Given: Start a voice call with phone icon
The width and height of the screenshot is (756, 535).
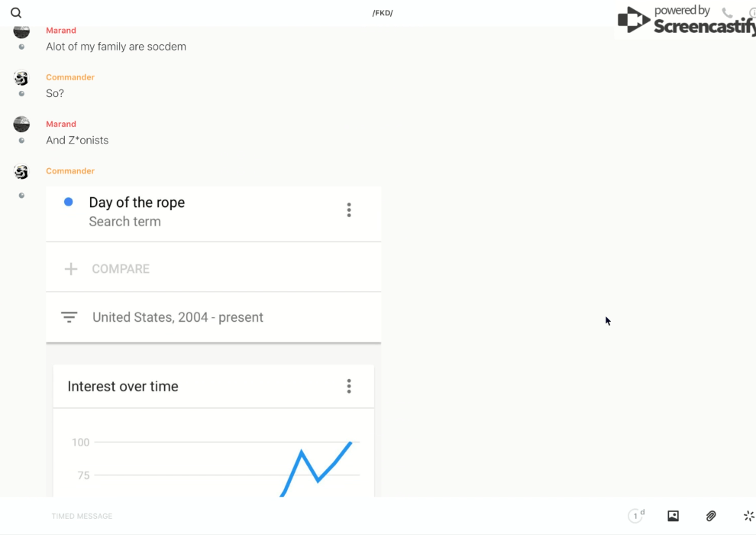Looking at the screenshot, I should (x=727, y=13).
